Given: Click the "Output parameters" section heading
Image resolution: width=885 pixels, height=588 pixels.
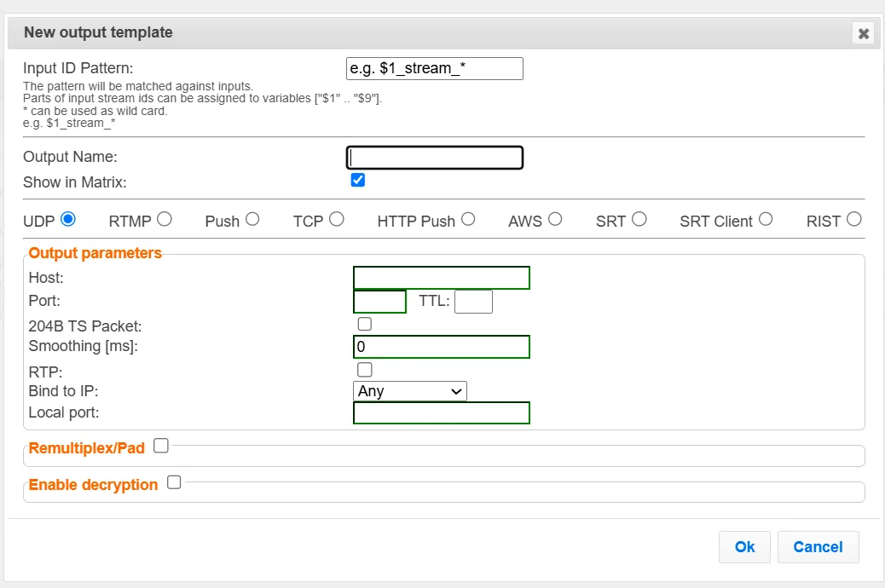Looking at the screenshot, I should coord(95,253).
